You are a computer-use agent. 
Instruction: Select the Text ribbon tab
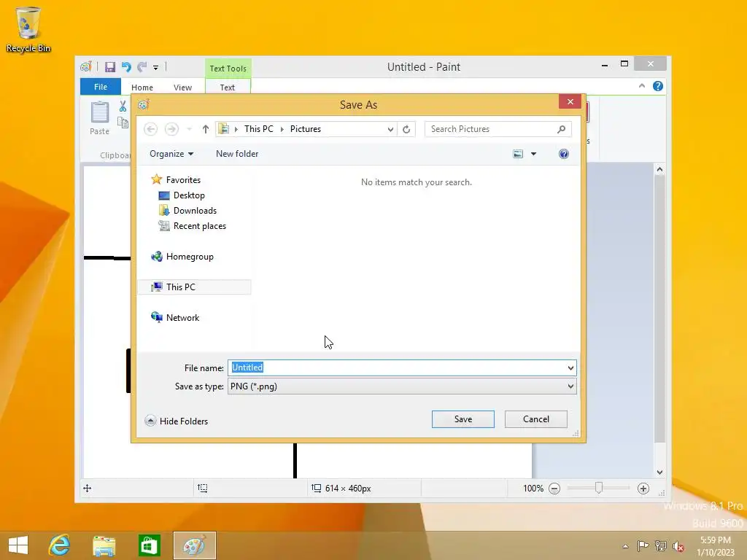coord(228,87)
